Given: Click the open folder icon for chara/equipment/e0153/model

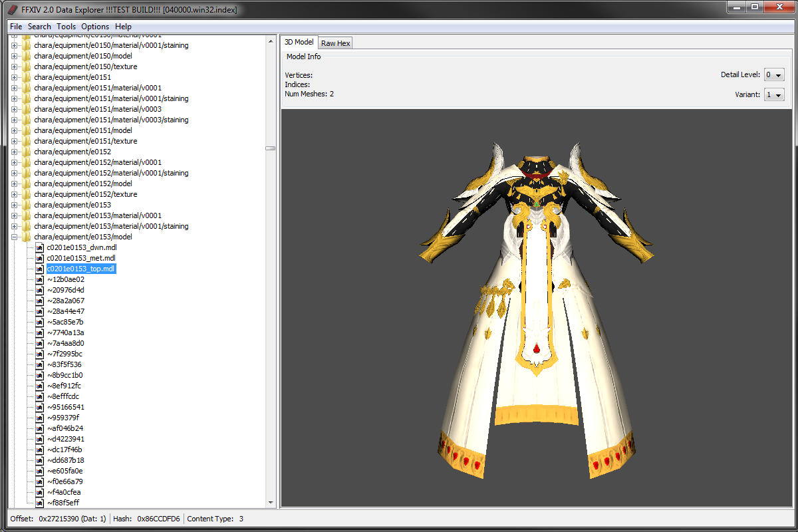Looking at the screenshot, I should click(x=27, y=237).
